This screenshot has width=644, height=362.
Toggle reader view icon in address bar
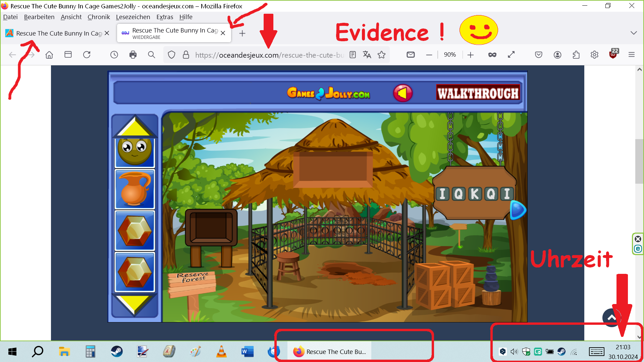click(x=353, y=55)
